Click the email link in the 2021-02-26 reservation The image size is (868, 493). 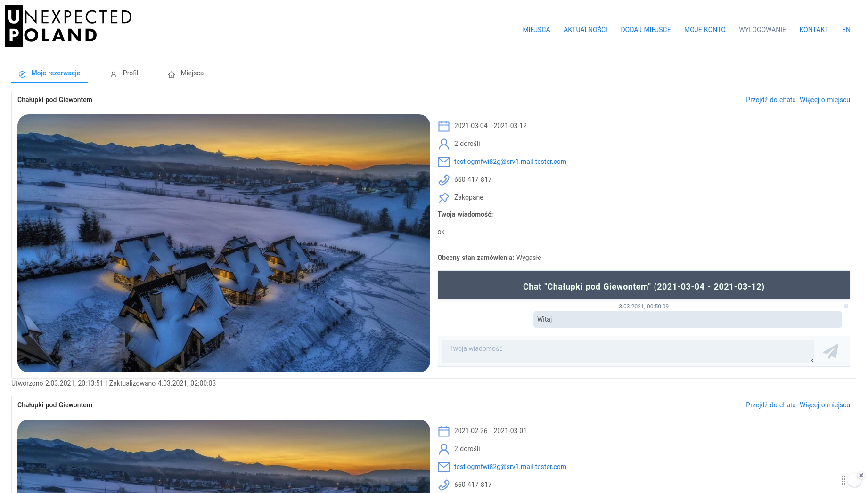[x=510, y=467]
